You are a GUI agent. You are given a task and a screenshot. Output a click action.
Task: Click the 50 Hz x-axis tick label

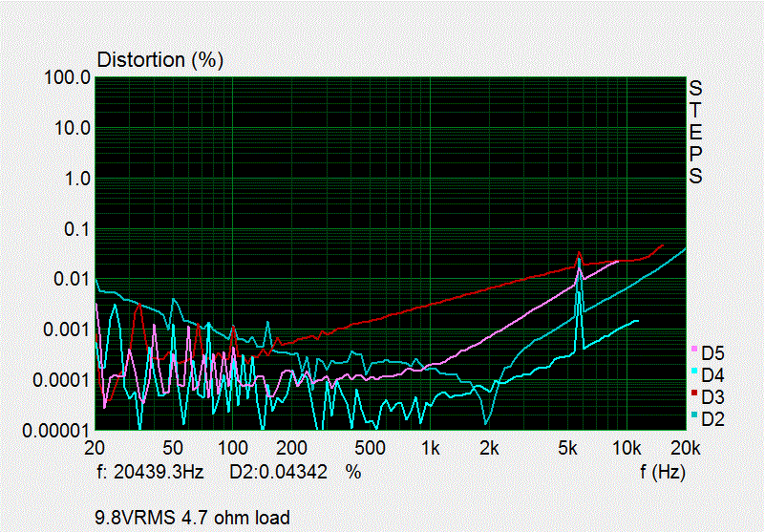172,448
